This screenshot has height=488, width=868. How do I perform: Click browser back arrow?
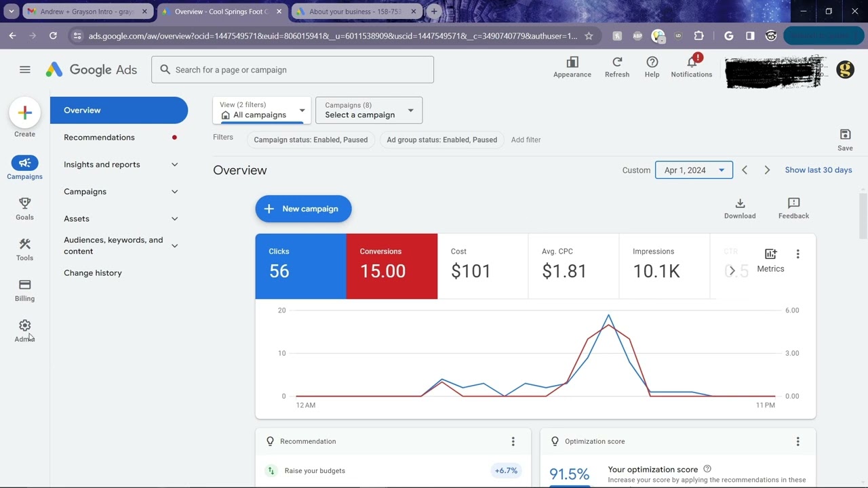click(x=12, y=36)
